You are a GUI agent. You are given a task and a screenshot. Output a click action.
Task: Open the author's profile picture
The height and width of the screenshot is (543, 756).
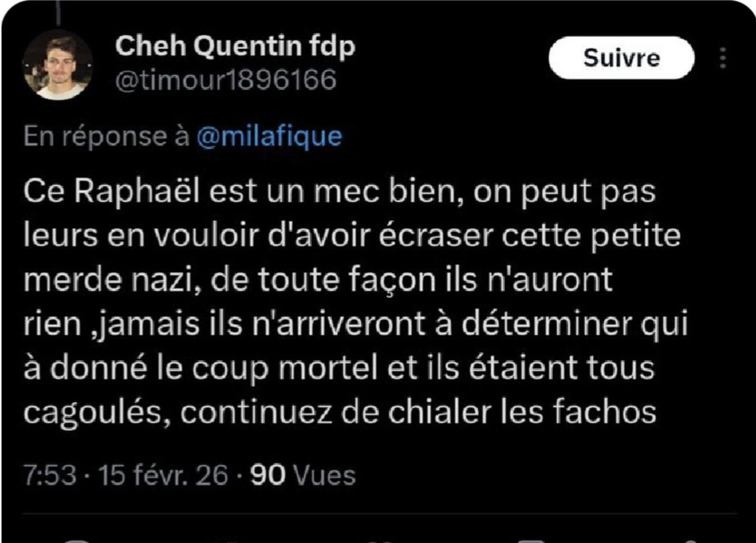58,65
